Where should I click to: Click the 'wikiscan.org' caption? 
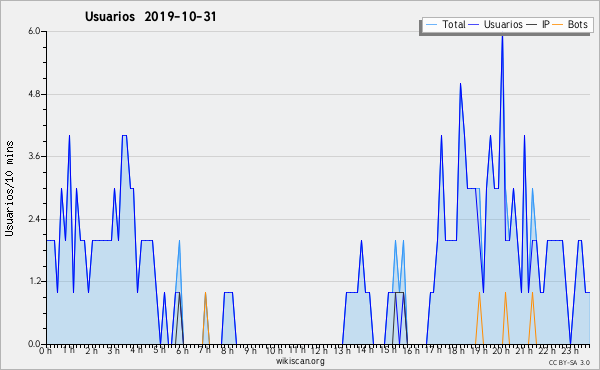point(300,361)
